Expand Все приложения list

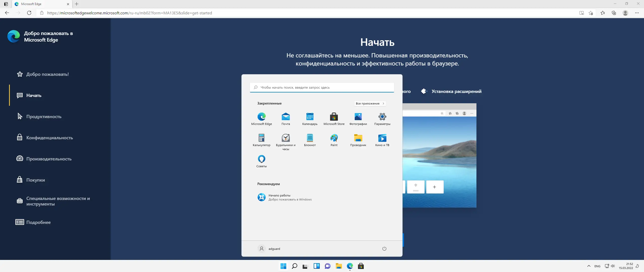(x=370, y=104)
